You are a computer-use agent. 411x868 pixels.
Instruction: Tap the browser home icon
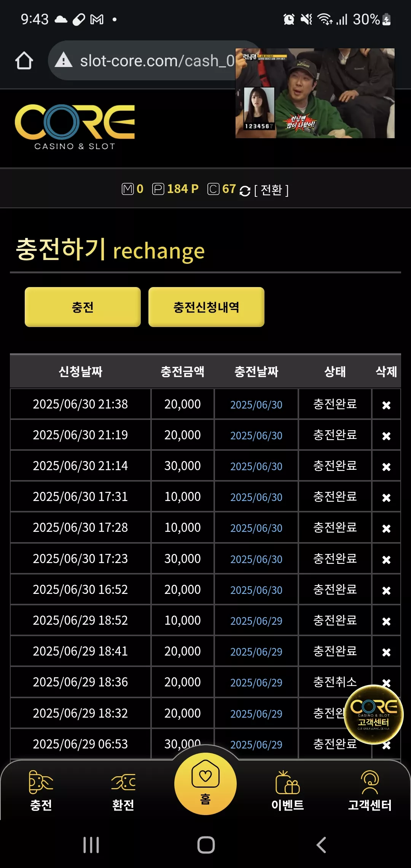point(24,61)
